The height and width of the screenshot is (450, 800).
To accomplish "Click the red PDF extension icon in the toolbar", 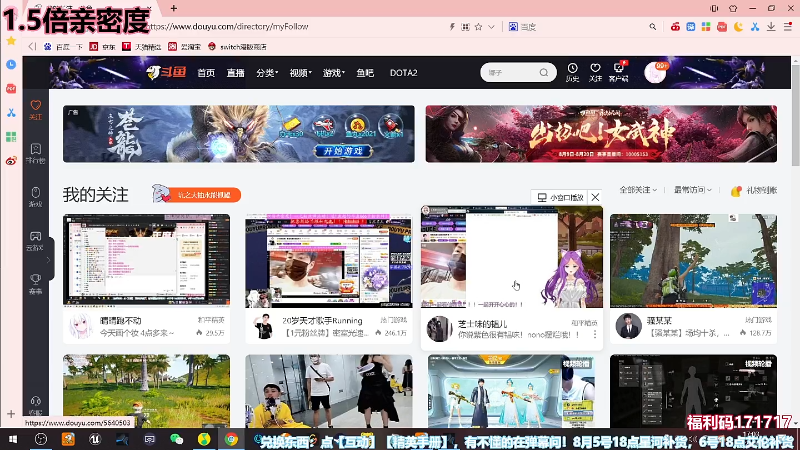I will tap(722, 27).
